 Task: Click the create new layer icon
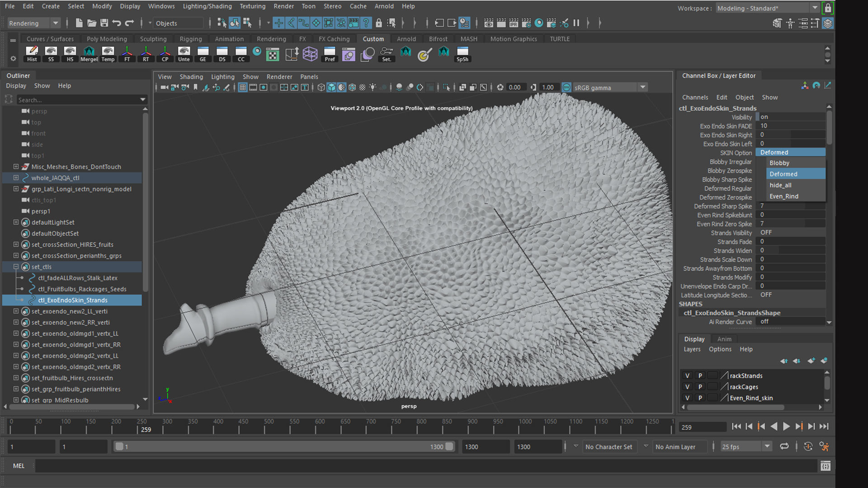(811, 361)
